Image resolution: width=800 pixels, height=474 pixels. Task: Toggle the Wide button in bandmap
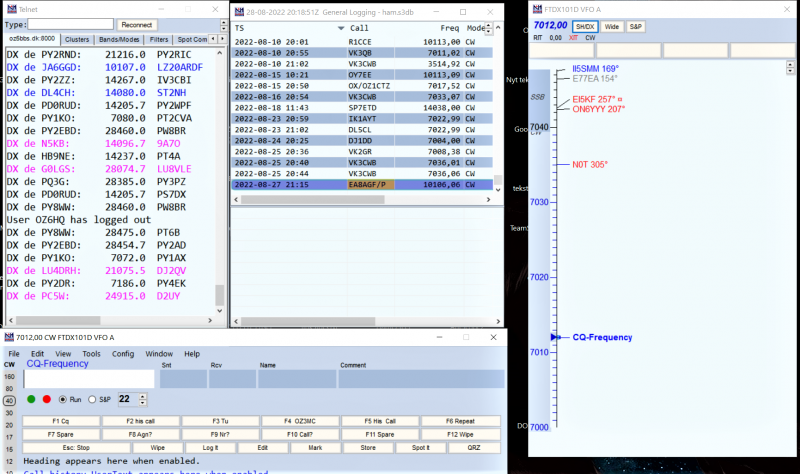(612, 27)
